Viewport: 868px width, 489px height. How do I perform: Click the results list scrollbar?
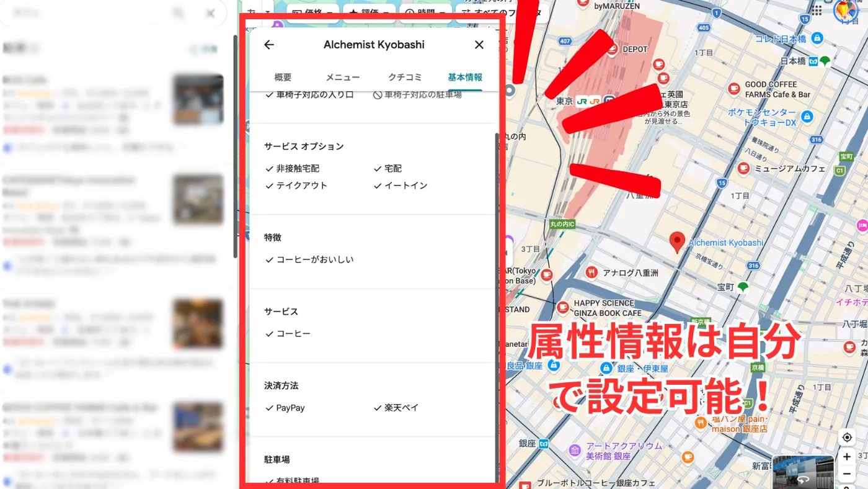pos(235,146)
